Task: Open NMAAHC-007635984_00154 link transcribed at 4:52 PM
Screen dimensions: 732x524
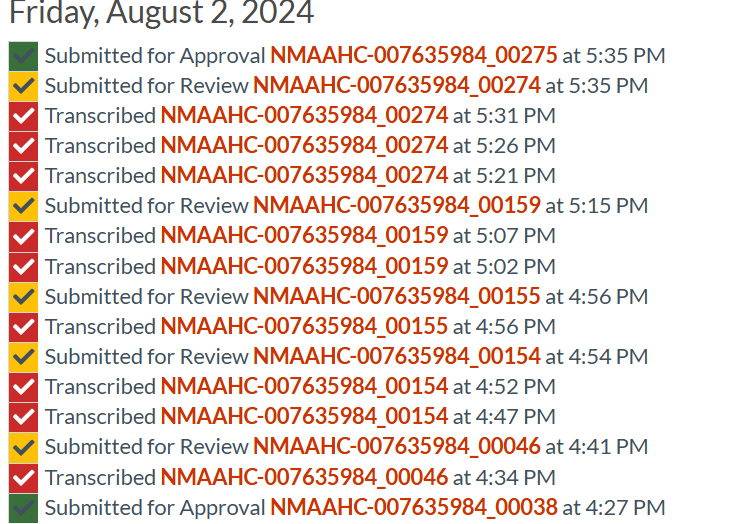Action: pyautogui.click(x=304, y=387)
